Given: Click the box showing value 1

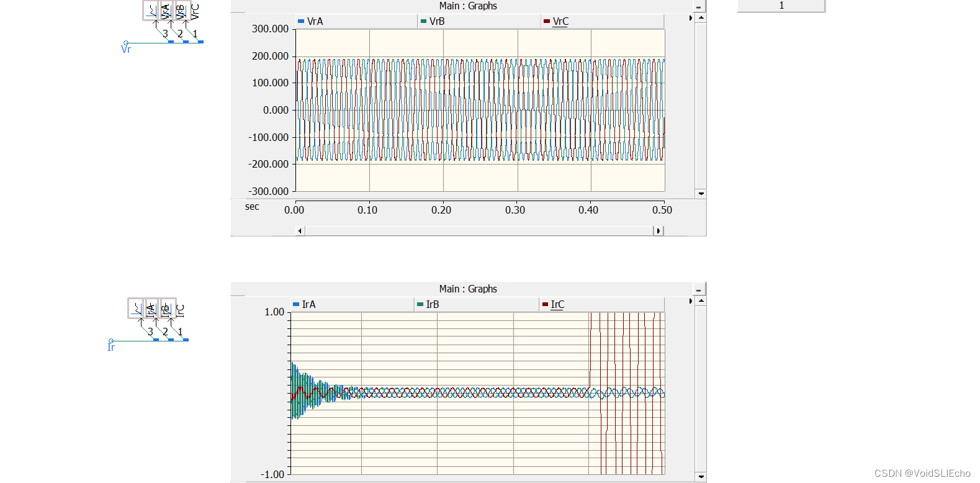Looking at the screenshot, I should pos(781,6).
